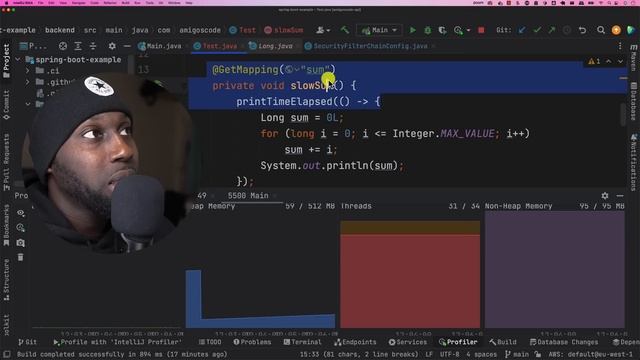Show Git history clock icon
The height and width of the screenshot is (360, 640).
[567, 30]
